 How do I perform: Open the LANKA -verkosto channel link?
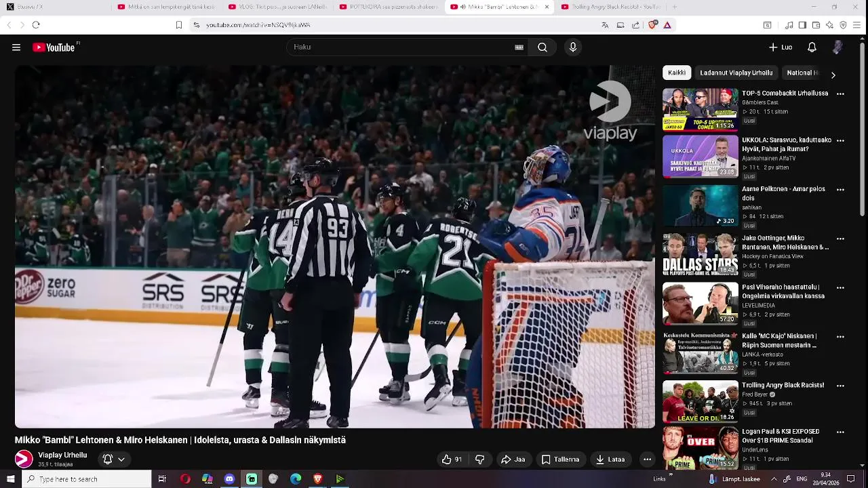point(762,354)
